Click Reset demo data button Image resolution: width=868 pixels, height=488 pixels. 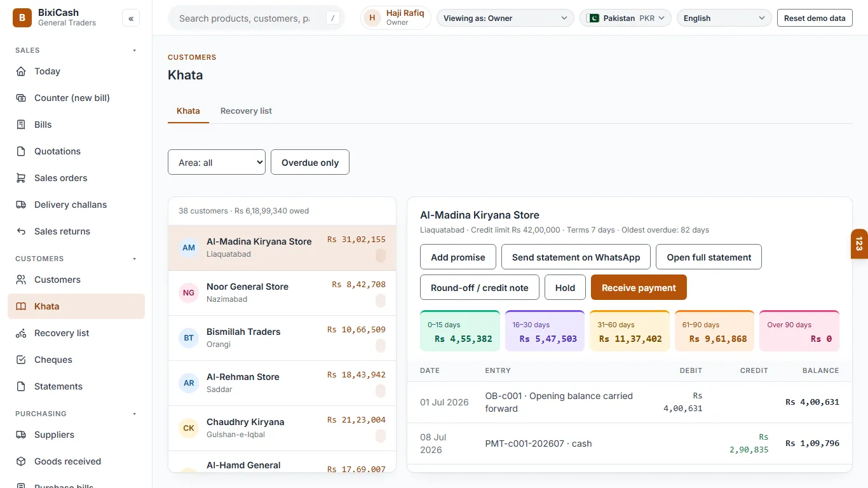(x=815, y=18)
